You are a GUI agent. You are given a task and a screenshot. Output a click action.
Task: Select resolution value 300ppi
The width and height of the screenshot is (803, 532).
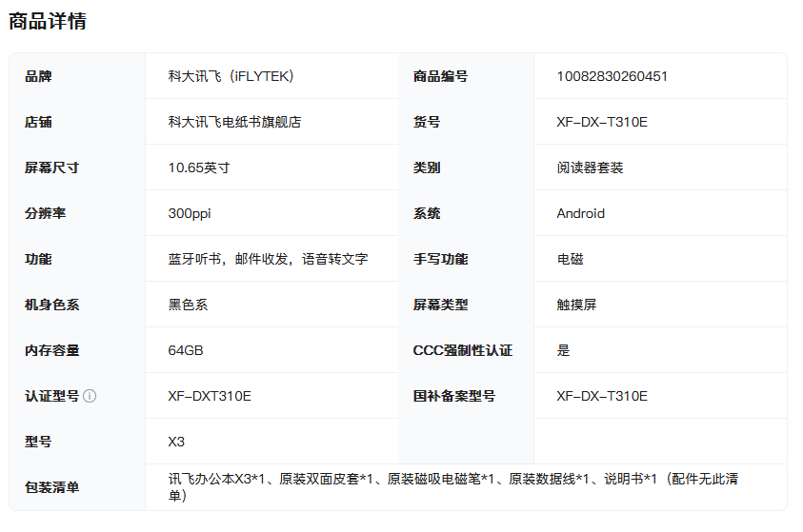click(190, 213)
